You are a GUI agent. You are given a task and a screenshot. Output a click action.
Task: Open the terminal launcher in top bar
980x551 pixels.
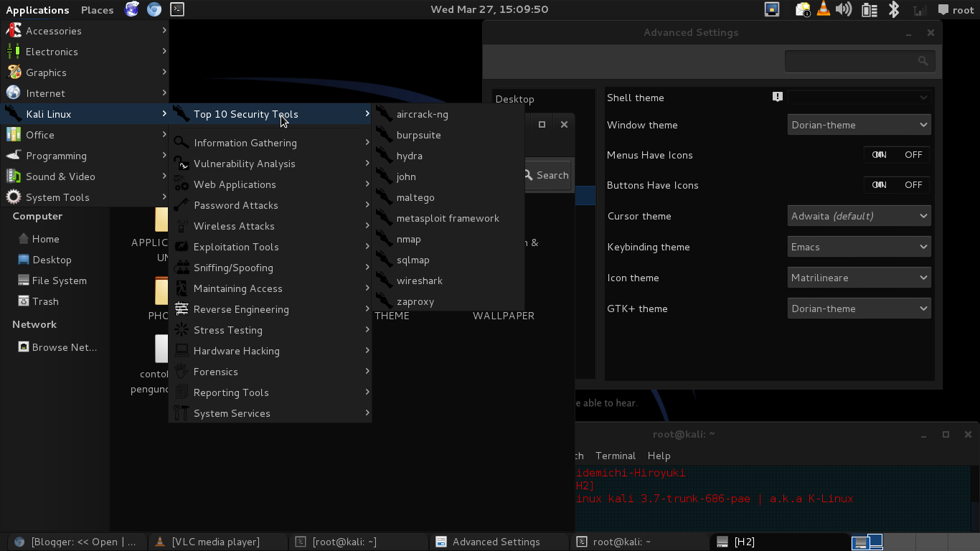click(x=177, y=9)
